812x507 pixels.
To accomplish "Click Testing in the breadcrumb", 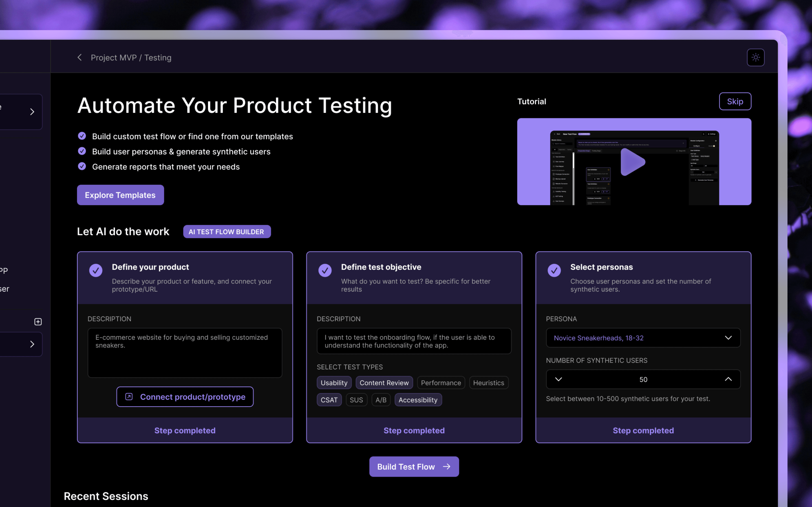I will coord(158,58).
